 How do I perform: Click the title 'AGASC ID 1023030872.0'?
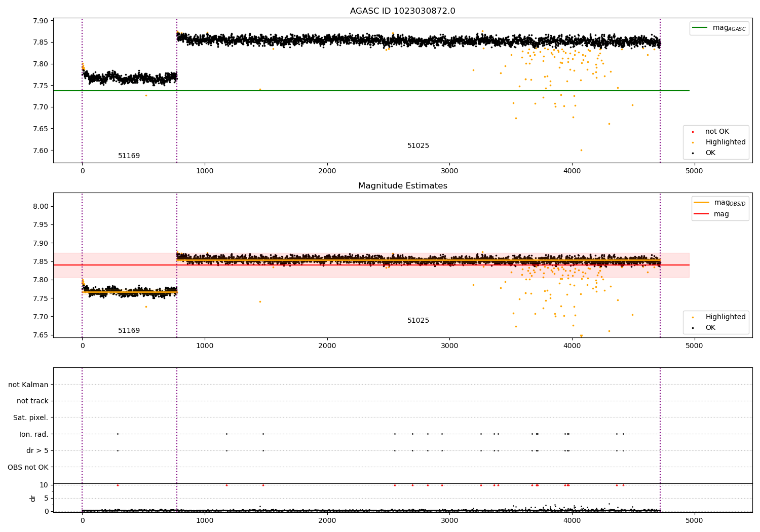[402, 11]
